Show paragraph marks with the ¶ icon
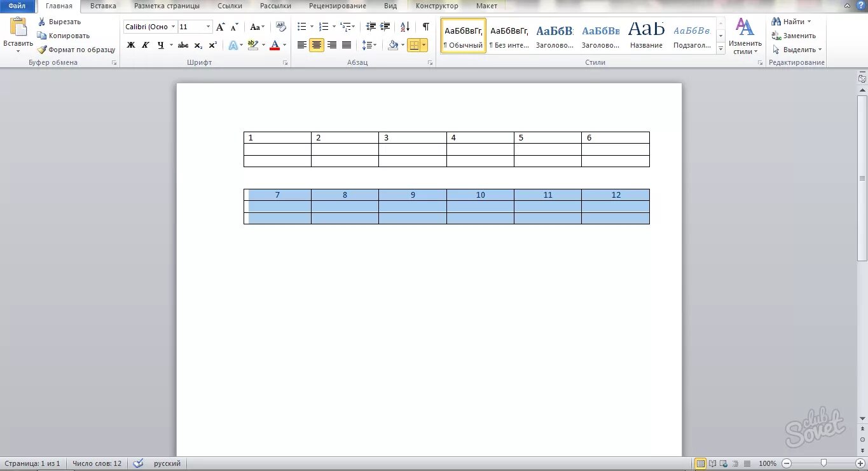Screen dimensions: 868x471 (x=425, y=27)
